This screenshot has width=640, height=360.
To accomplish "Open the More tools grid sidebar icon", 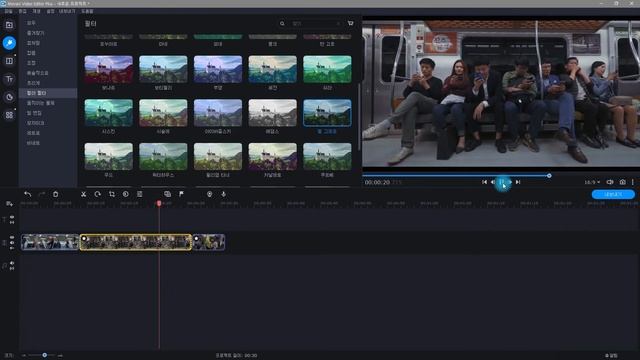I will tap(9, 115).
